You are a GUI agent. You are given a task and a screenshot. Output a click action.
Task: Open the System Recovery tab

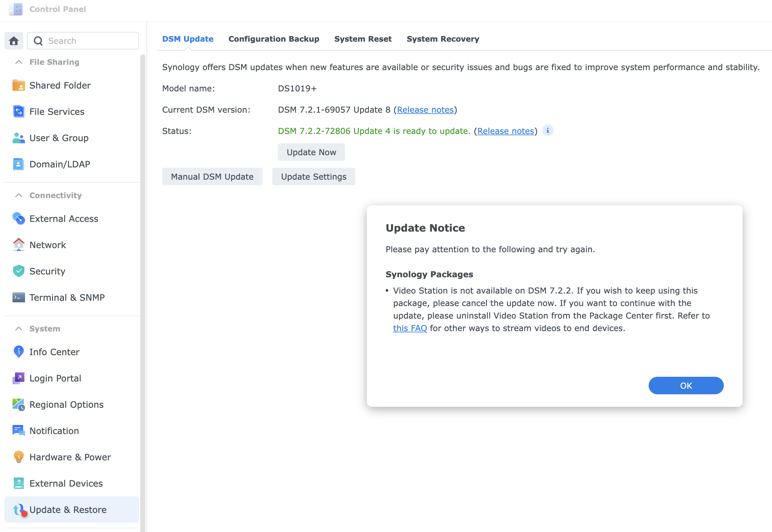[x=443, y=39]
